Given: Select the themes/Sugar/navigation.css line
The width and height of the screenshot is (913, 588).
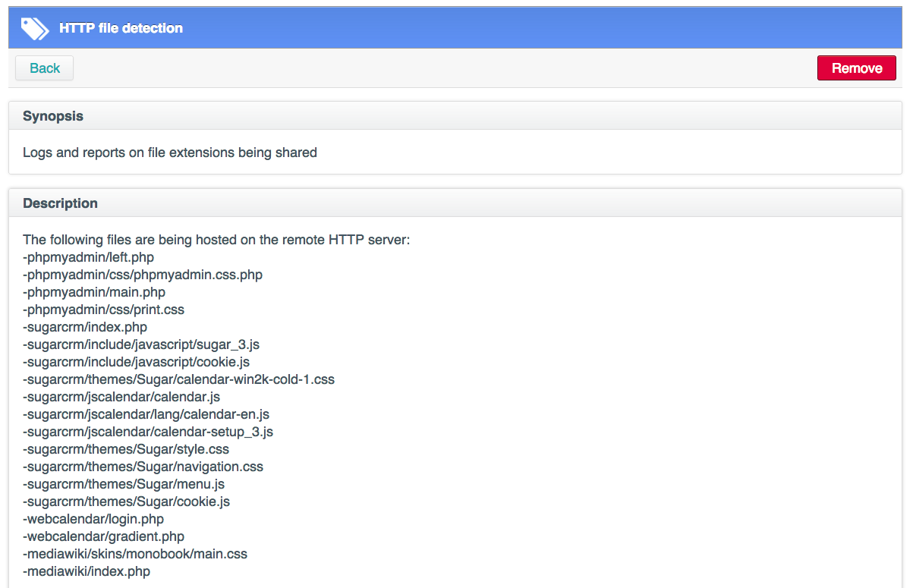Looking at the screenshot, I should tap(143, 467).
